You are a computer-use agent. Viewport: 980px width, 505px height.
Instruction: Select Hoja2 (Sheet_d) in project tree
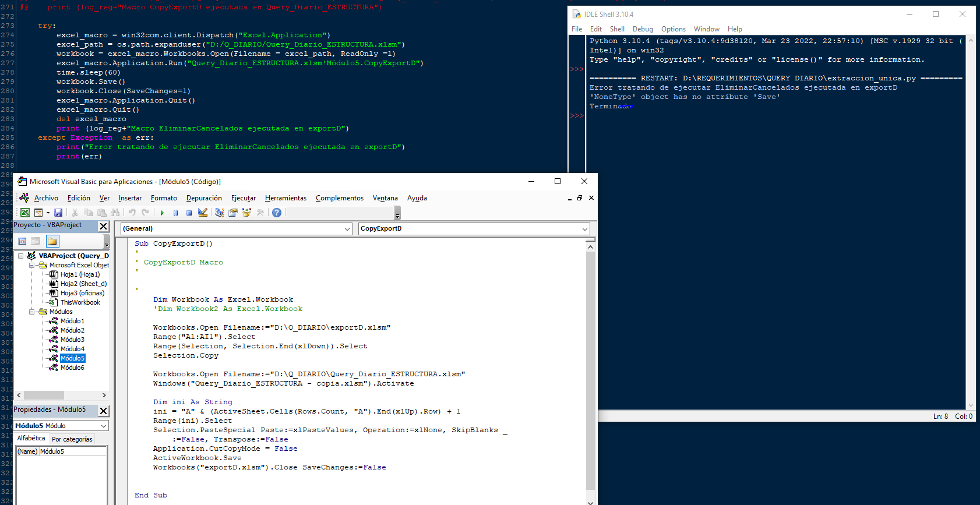[x=83, y=284]
